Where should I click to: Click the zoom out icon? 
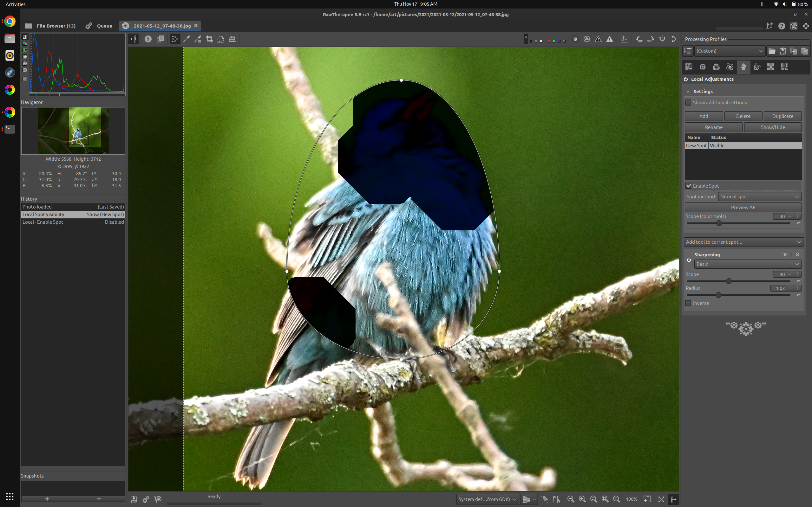(x=570, y=499)
